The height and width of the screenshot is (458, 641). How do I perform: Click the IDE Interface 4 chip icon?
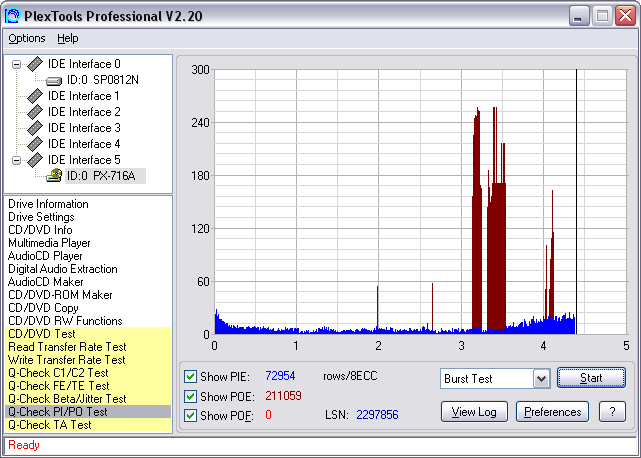pos(35,144)
